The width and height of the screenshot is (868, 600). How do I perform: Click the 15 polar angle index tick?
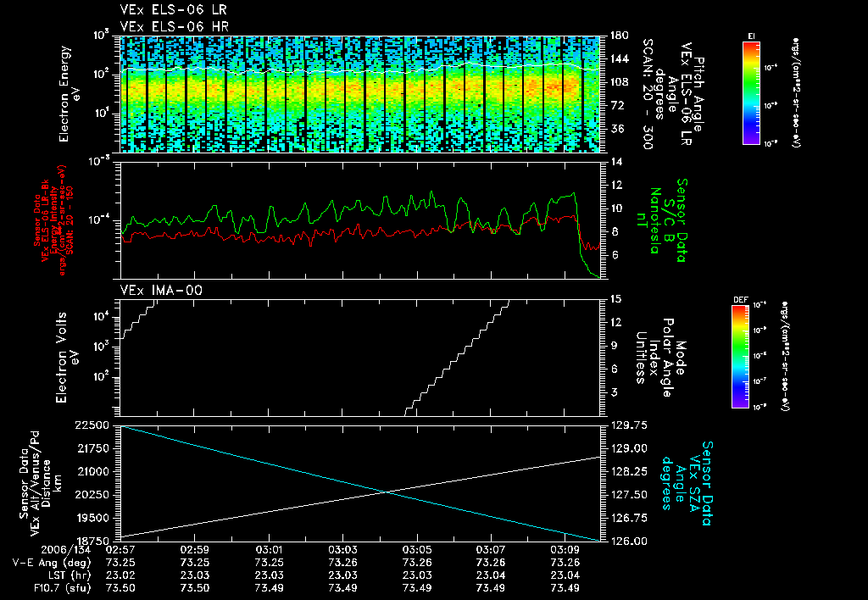pyautogui.click(x=616, y=299)
